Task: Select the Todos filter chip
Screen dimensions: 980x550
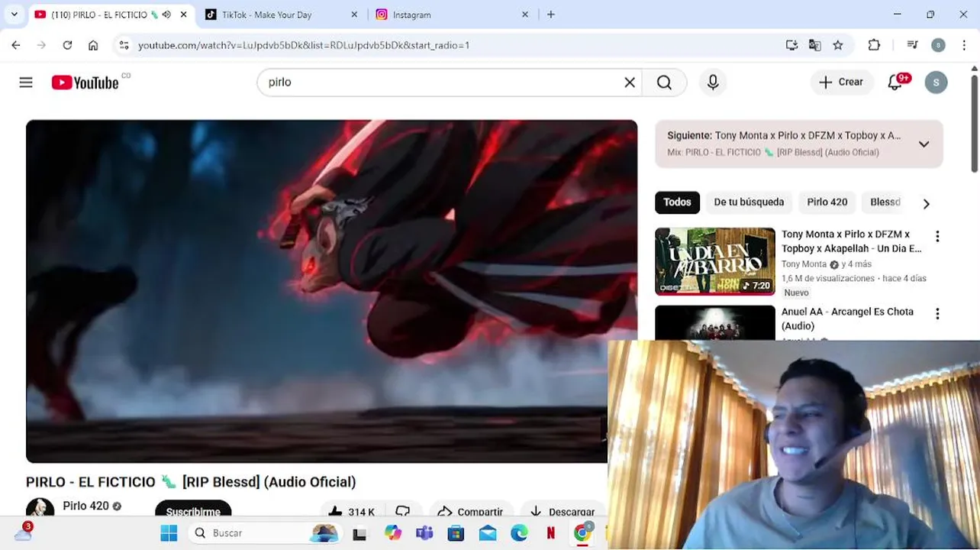Action: point(677,202)
